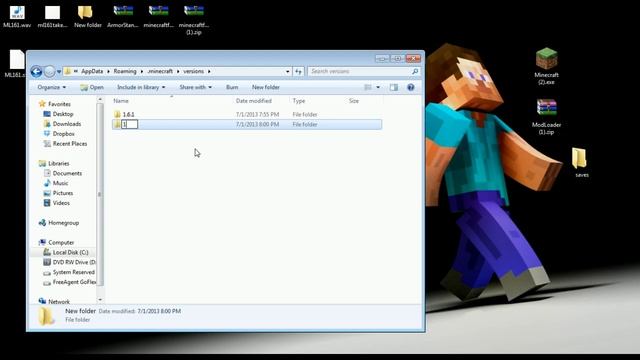Click the folder rename text box
This screenshot has width=640, height=360.
point(130,124)
